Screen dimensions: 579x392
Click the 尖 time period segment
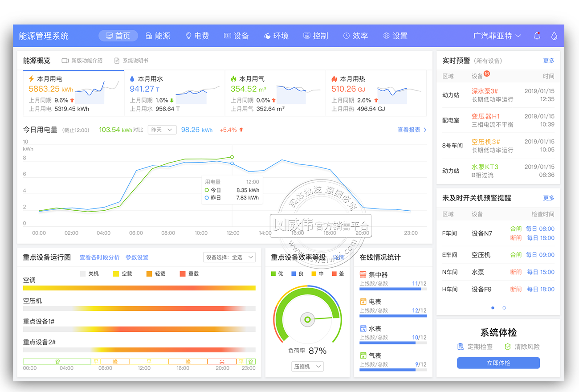pos(222,362)
